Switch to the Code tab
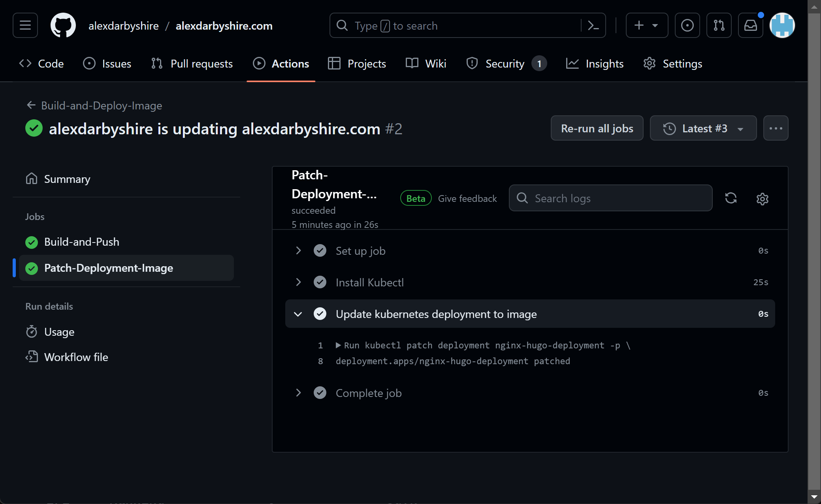The image size is (821, 504). click(41, 64)
